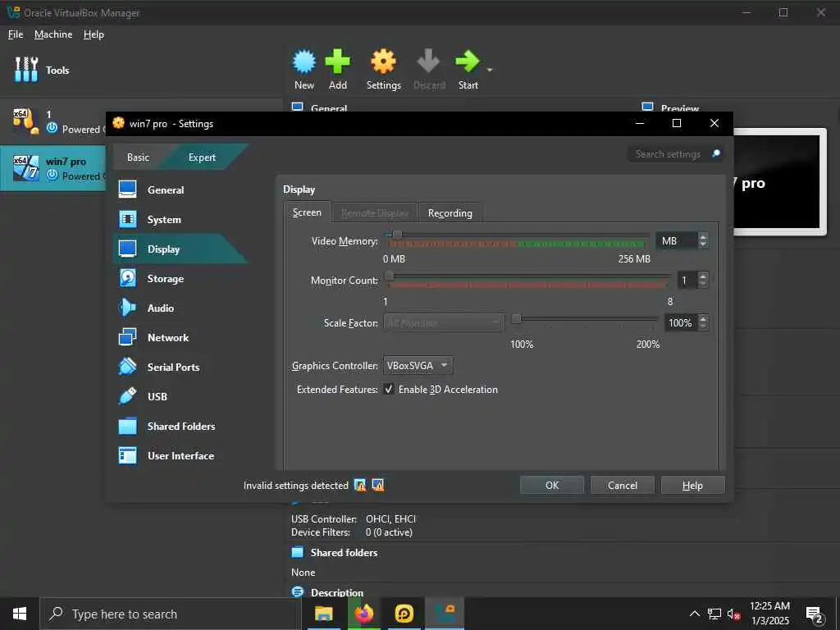840x630 pixels.
Task: Switch to the Recording tab
Action: 450,213
